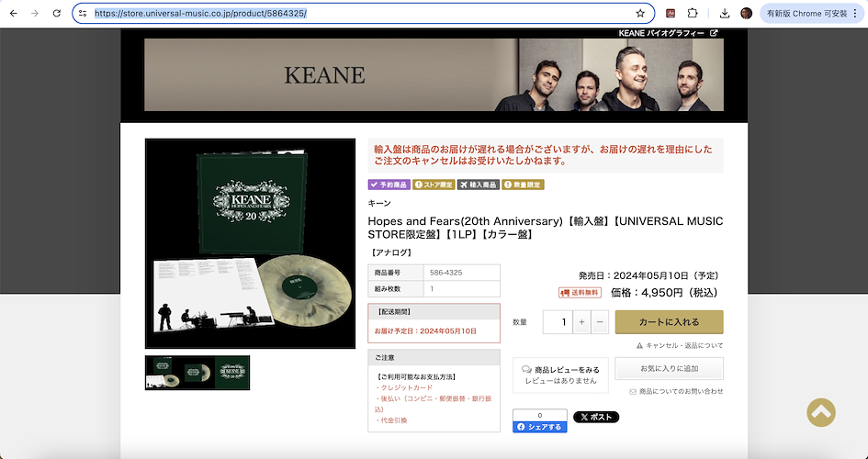Screen dimensions: 868x459
Task: Click the 有新版 Chrome 可安裝 update button
Action: [x=812, y=13]
